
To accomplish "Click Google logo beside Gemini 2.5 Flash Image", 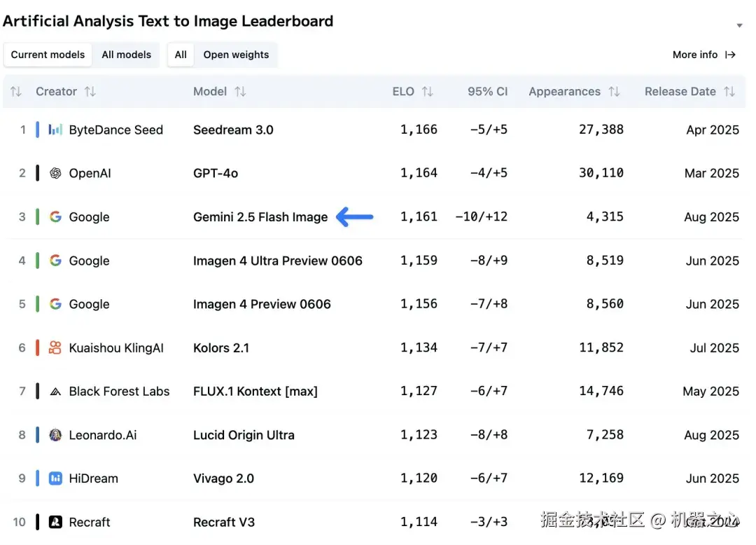I will tap(55, 217).
